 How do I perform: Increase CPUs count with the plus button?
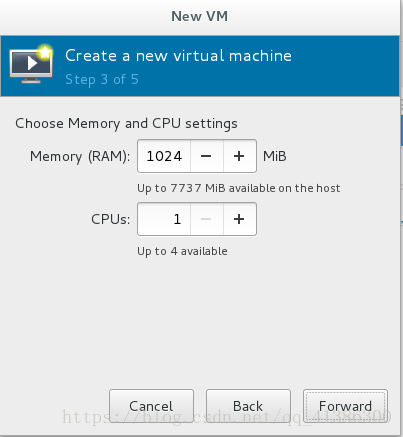(x=239, y=219)
